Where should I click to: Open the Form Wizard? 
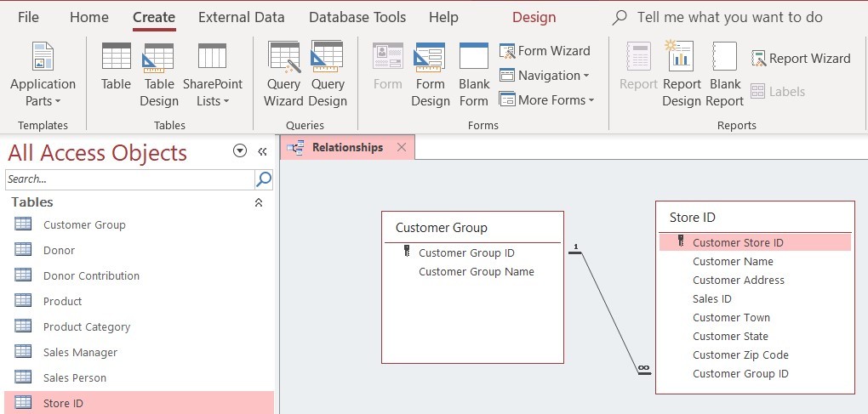pos(545,51)
